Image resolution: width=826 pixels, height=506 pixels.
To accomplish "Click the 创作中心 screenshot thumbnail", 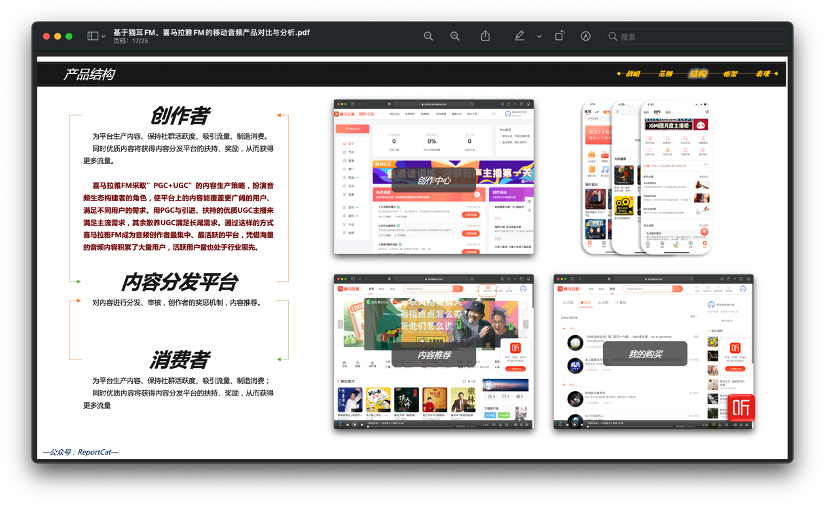I will click(x=434, y=177).
